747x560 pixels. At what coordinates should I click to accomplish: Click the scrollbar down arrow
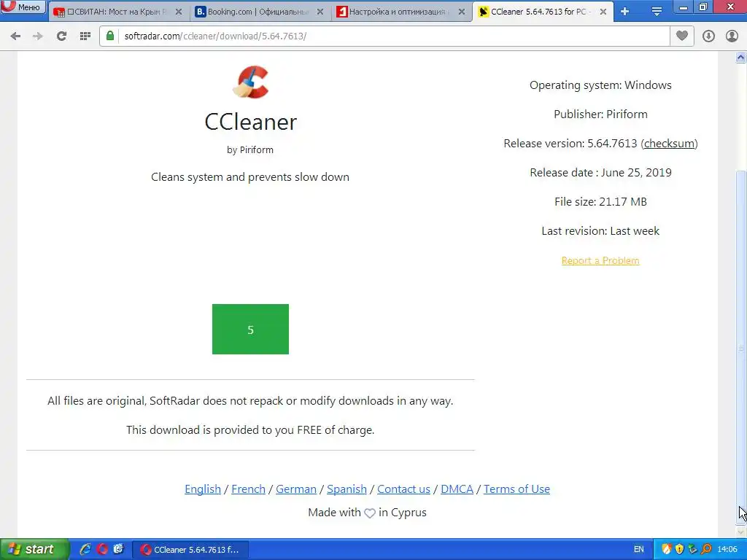tap(741, 531)
